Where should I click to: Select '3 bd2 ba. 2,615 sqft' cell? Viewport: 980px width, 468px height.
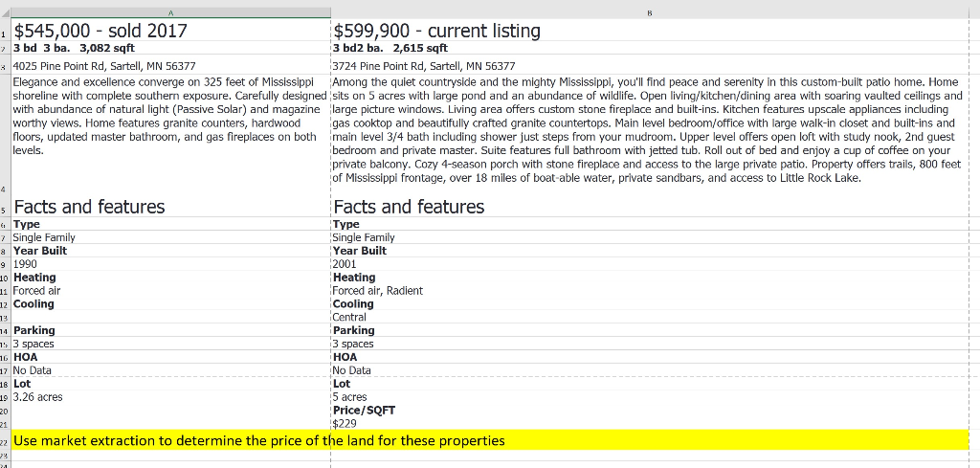click(x=650, y=48)
